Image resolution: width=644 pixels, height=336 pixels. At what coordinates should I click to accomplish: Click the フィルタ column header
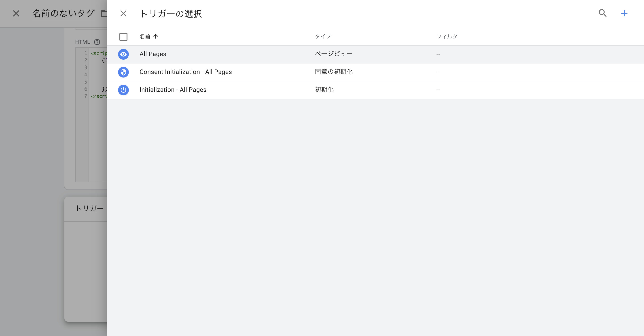pyautogui.click(x=447, y=36)
